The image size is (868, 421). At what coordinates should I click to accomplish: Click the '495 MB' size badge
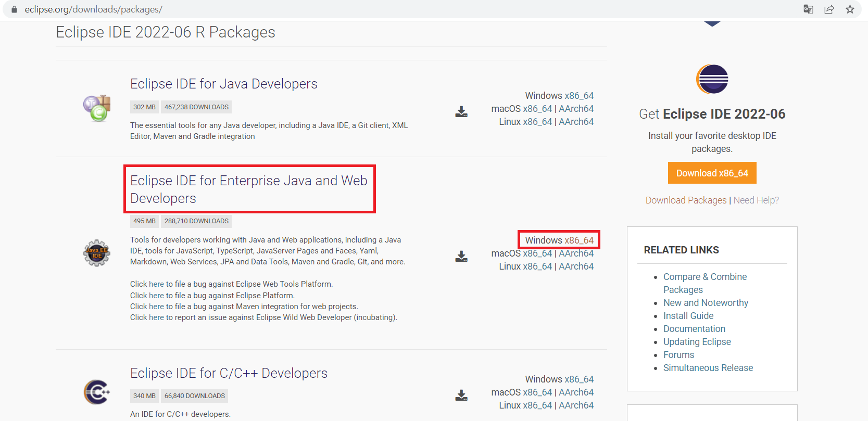click(x=144, y=221)
